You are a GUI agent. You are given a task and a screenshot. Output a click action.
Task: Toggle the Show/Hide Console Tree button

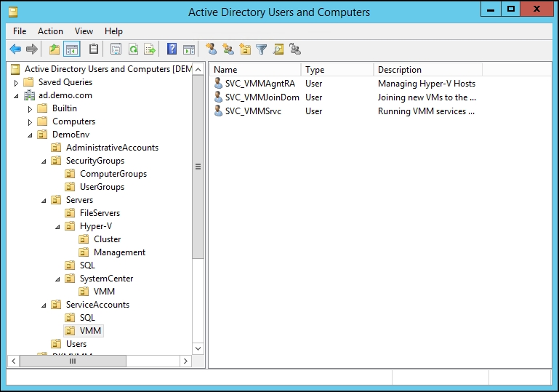click(x=71, y=49)
